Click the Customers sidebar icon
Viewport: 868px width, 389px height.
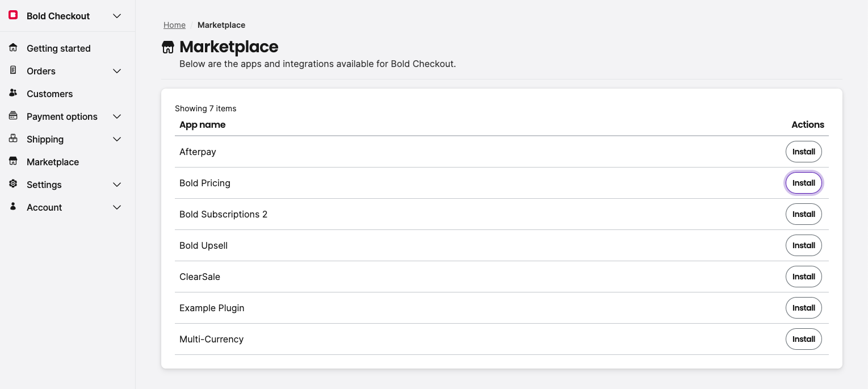(12, 94)
